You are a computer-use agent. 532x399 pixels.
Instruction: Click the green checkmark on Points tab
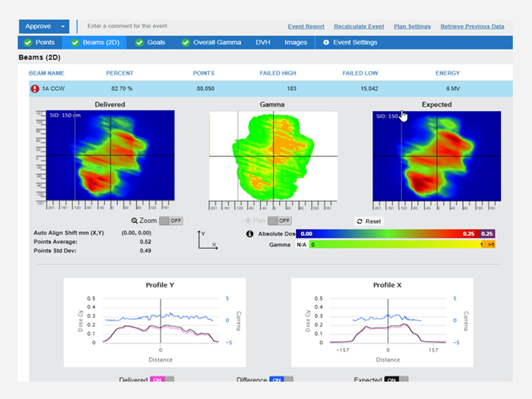pos(28,43)
